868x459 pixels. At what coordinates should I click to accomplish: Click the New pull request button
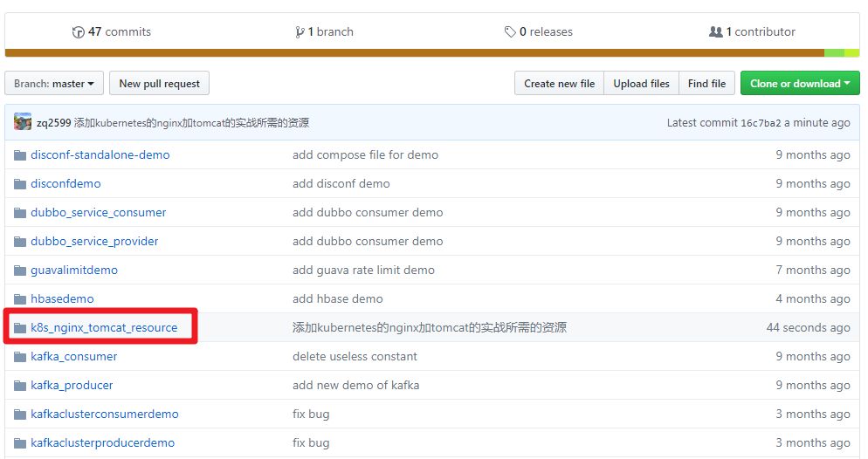click(x=160, y=84)
